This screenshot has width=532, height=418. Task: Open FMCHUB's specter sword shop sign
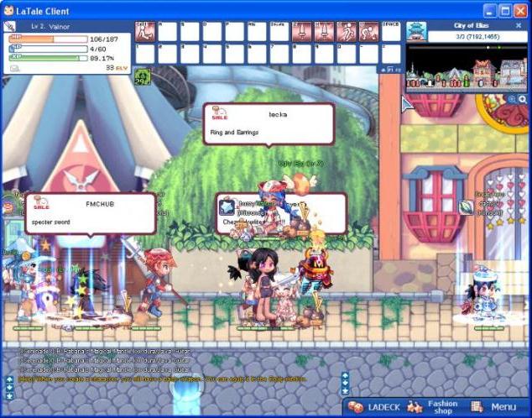click(x=91, y=212)
